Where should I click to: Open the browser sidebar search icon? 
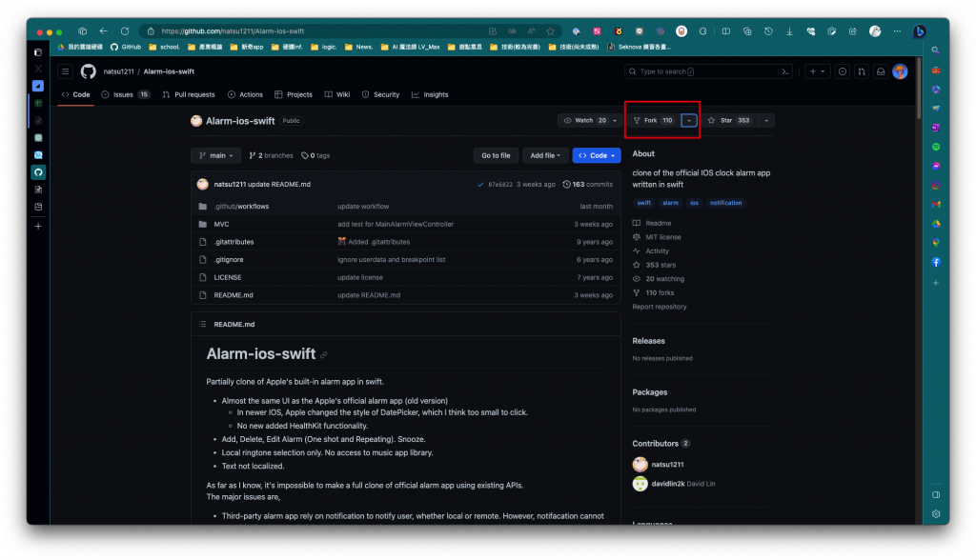click(936, 50)
